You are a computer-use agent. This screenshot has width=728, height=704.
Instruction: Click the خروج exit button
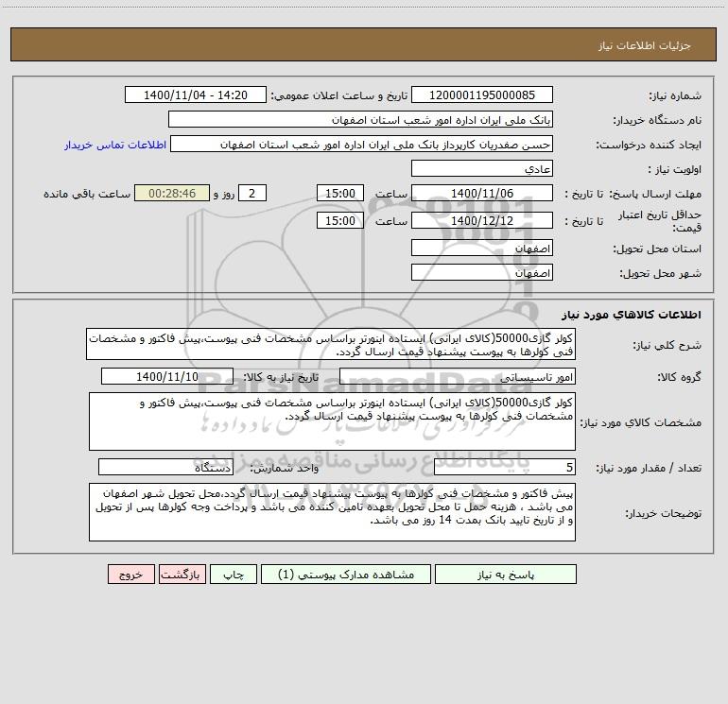point(130,575)
